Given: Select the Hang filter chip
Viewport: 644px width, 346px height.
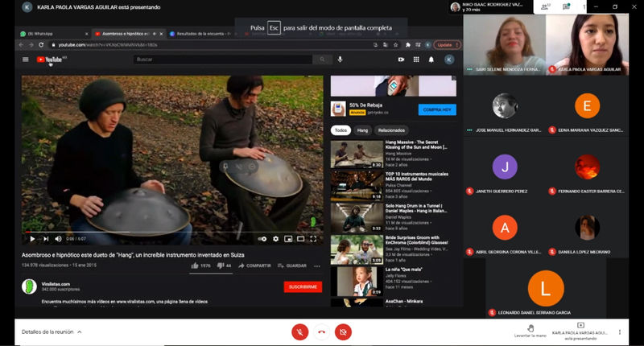Looking at the screenshot, I should click(363, 130).
